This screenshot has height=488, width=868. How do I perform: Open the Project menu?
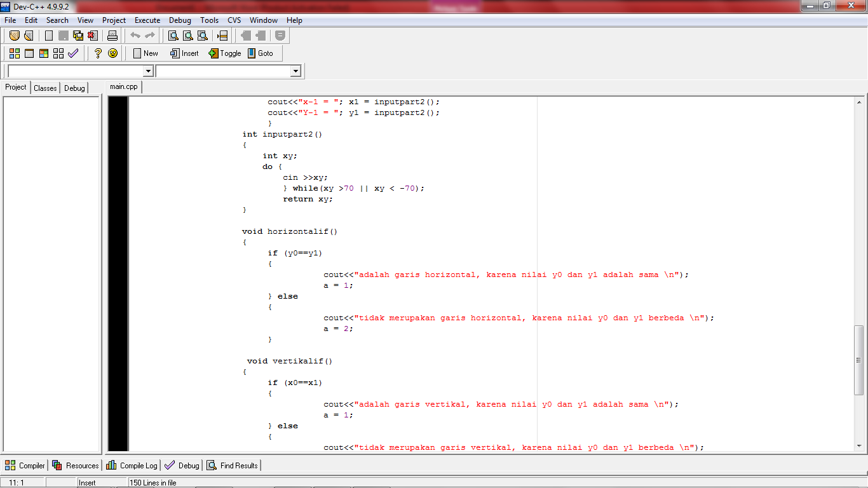pyautogui.click(x=114, y=20)
